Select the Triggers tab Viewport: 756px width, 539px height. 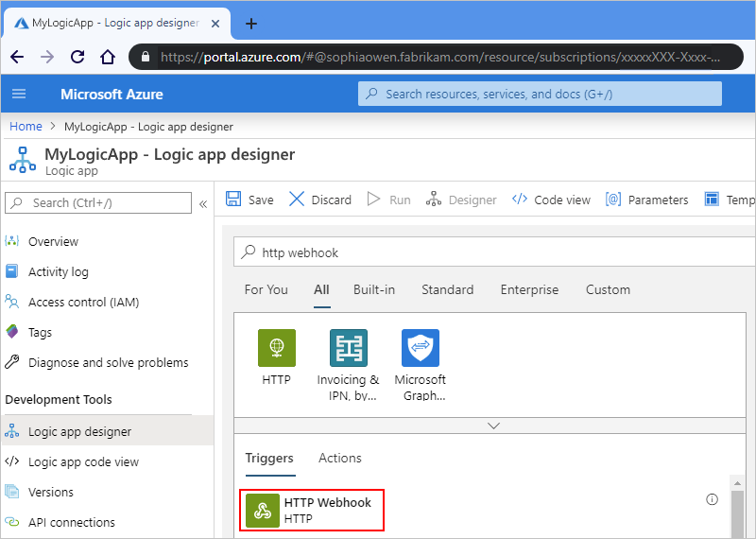click(269, 458)
